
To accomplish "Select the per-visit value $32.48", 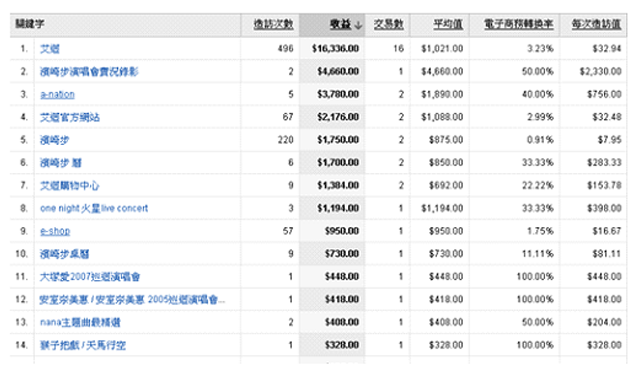I will pyautogui.click(x=607, y=117).
